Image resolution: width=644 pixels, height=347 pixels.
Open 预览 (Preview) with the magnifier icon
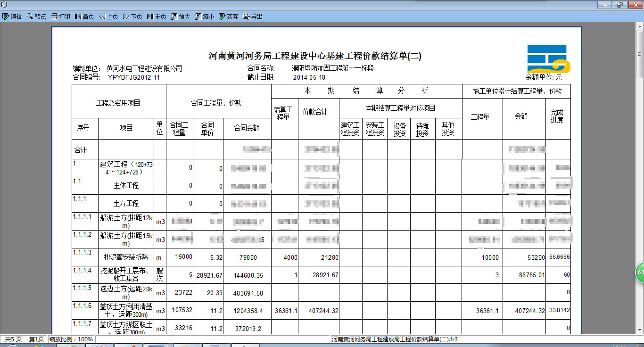pyautogui.click(x=36, y=17)
